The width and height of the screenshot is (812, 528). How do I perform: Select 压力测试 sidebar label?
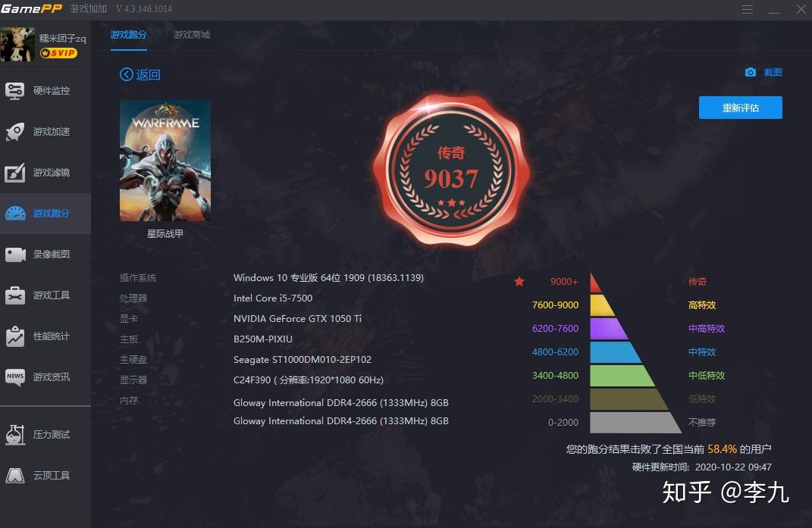52,434
